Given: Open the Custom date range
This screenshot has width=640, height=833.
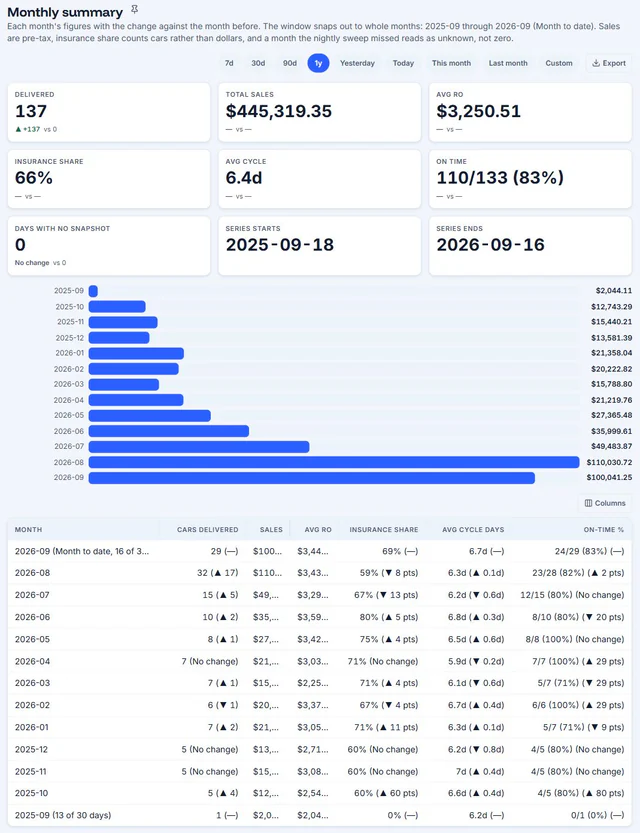Looking at the screenshot, I should coord(559,63).
